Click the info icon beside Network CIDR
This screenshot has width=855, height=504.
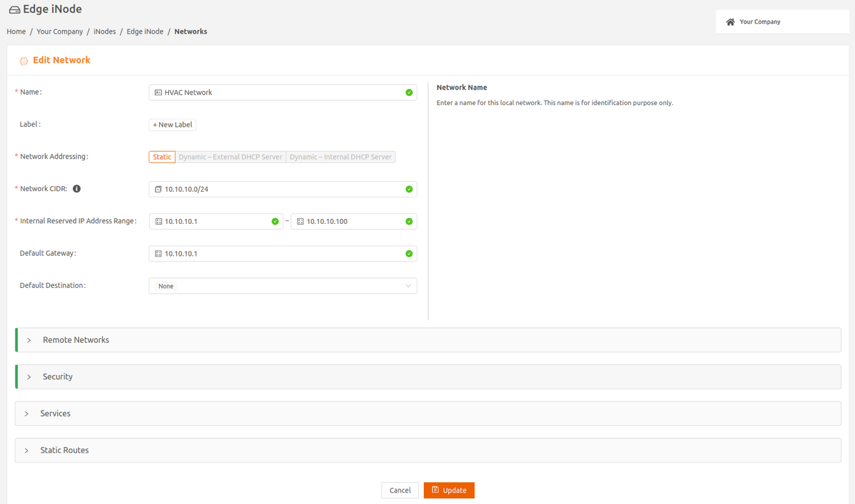pos(77,189)
